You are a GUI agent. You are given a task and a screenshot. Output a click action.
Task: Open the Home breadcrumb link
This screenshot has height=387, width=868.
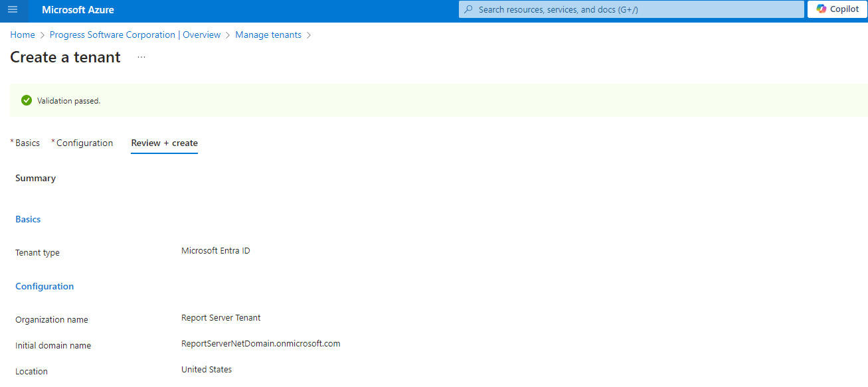point(23,35)
